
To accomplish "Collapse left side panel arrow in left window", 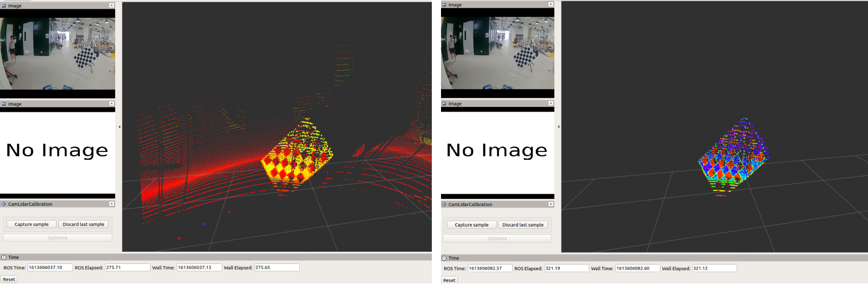I will tap(119, 127).
